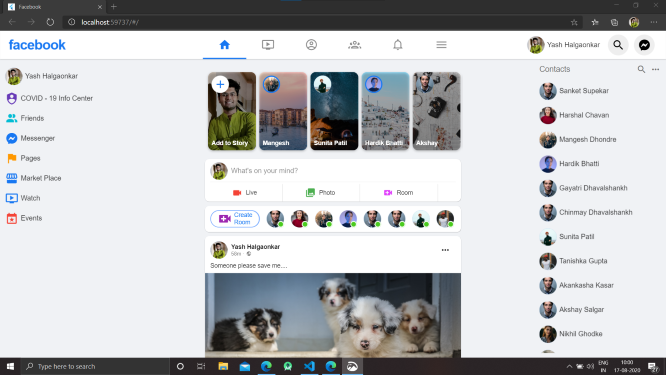Click the plus icon on Add to Story
The height and width of the screenshot is (375, 666).
(x=220, y=84)
